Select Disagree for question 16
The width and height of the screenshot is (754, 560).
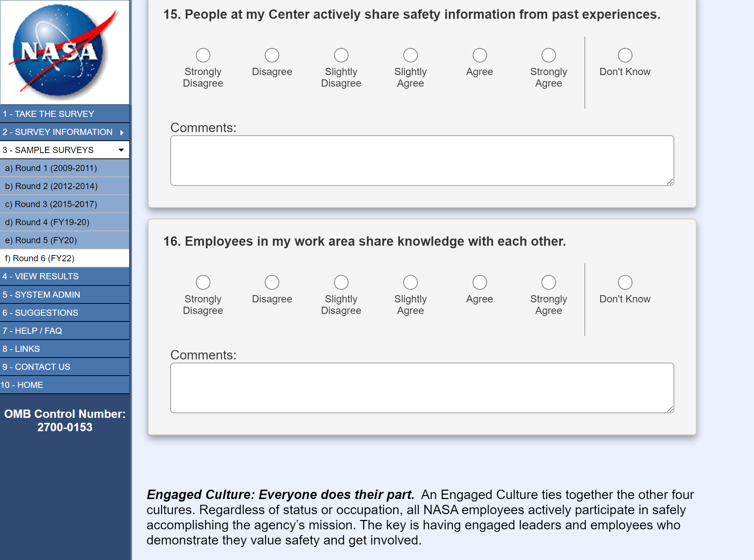pyautogui.click(x=272, y=282)
